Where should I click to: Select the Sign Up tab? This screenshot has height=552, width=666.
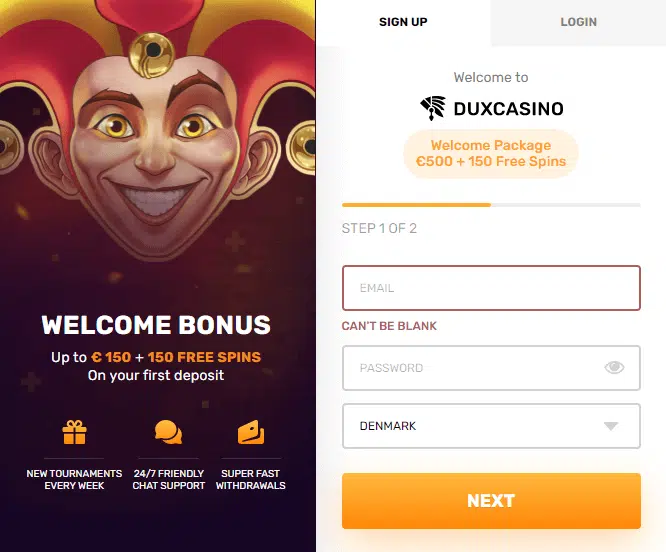coord(403,22)
